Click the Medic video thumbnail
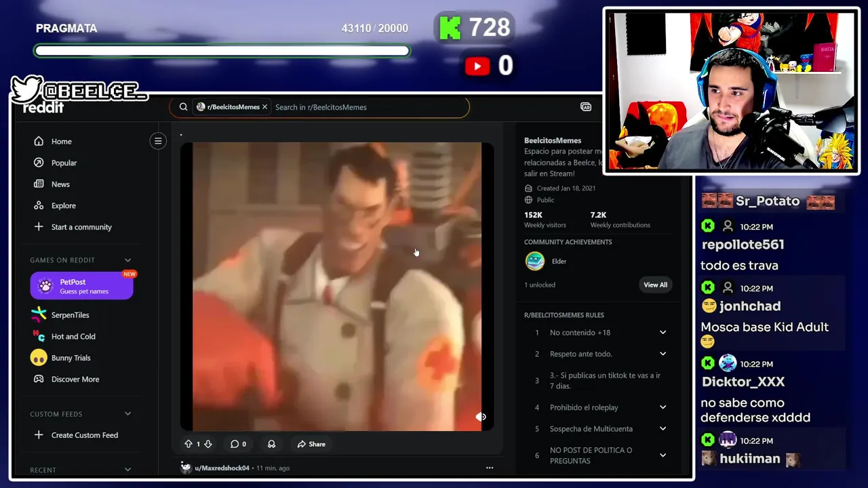 [337, 287]
